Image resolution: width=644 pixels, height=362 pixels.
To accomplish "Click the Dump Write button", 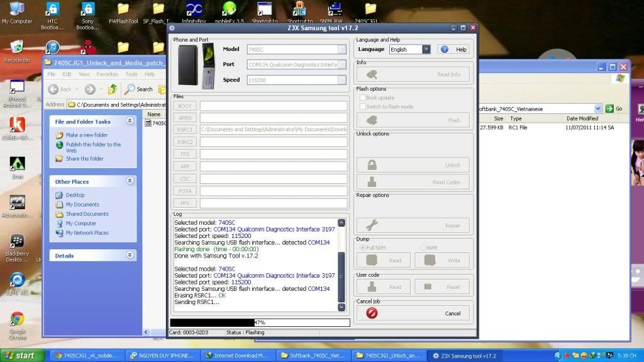I will click(x=442, y=261).
